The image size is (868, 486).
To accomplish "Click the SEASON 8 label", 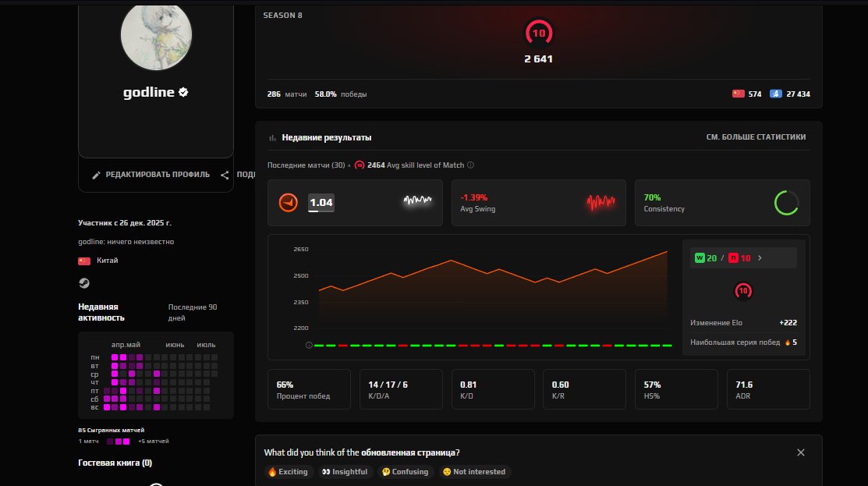I will (x=282, y=16).
